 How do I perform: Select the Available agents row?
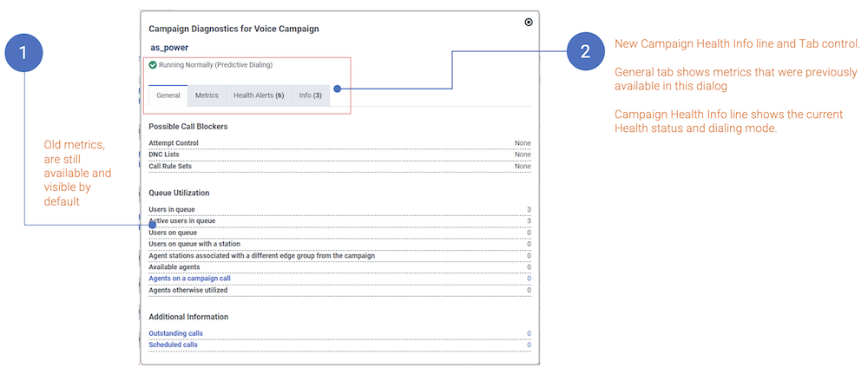[340, 267]
